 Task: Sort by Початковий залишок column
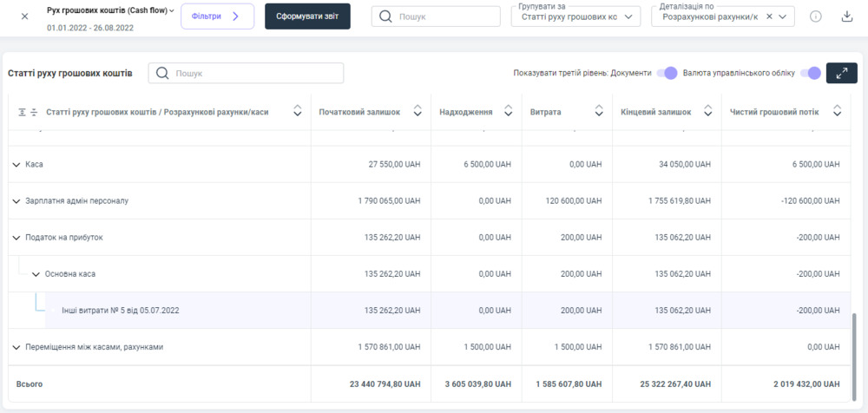[x=417, y=112]
